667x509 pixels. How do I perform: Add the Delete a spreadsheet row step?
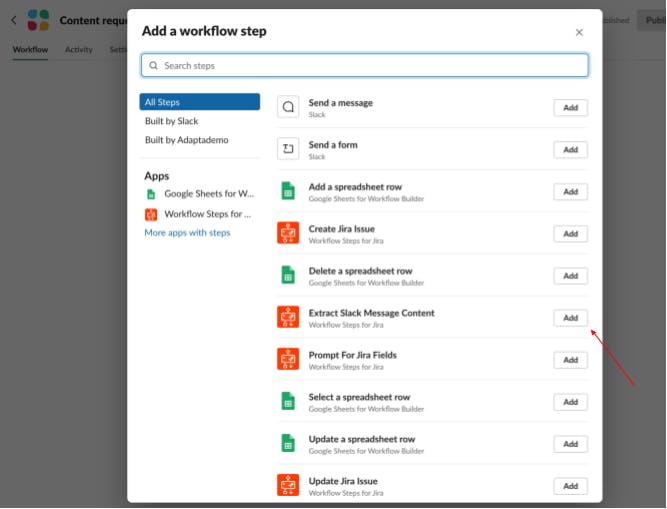(570, 276)
